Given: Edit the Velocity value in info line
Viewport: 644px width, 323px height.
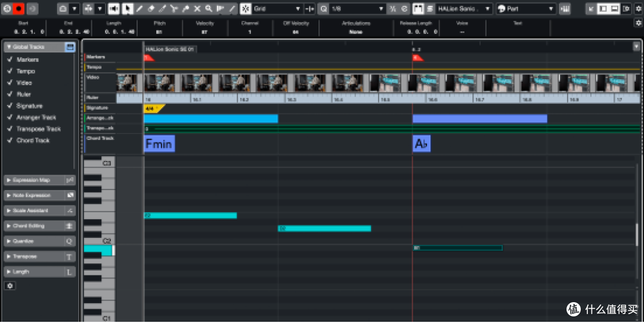Looking at the screenshot, I should click(205, 32).
